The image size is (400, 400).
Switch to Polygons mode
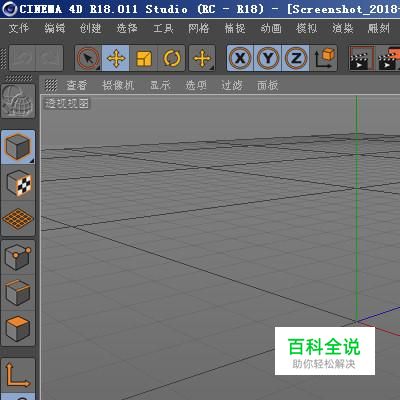pyautogui.click(x=18, y=329)
